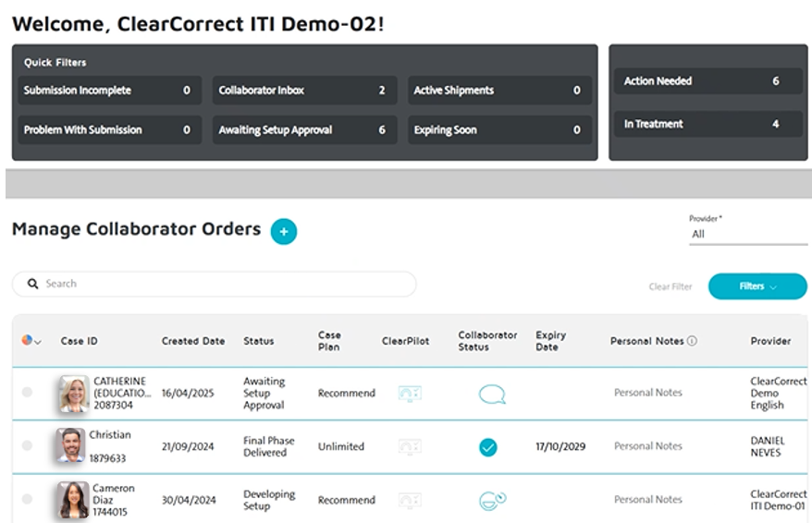This screenshot has height=523, width=812.
Task: Open the Action Needed filter tile
Action: click(707, 81)
